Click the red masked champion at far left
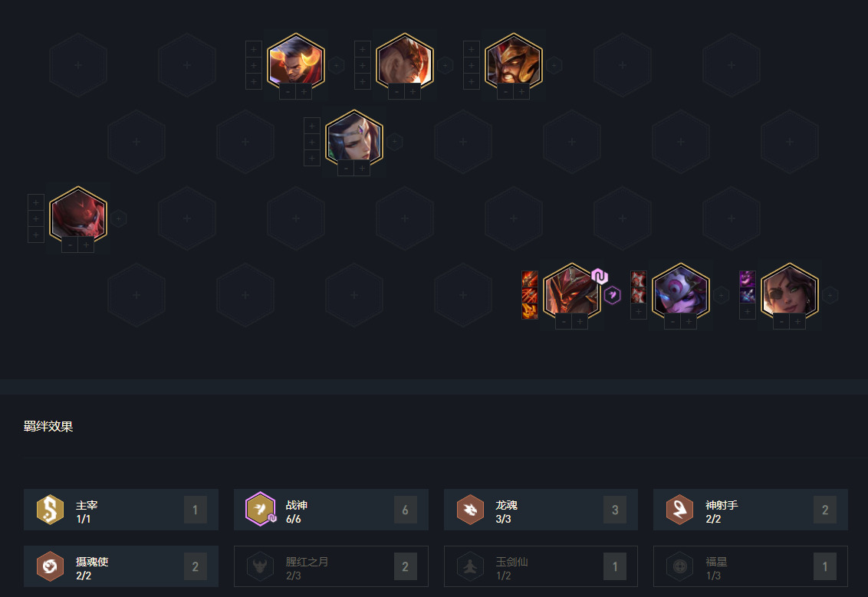Image resolution: width=868 pixels, height=597 pixels. tap(78, 215)
